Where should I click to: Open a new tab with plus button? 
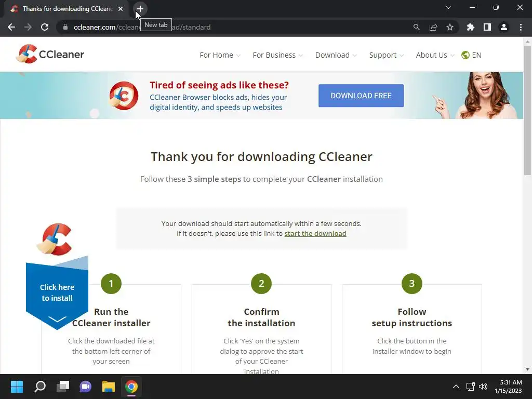point(140,9)
